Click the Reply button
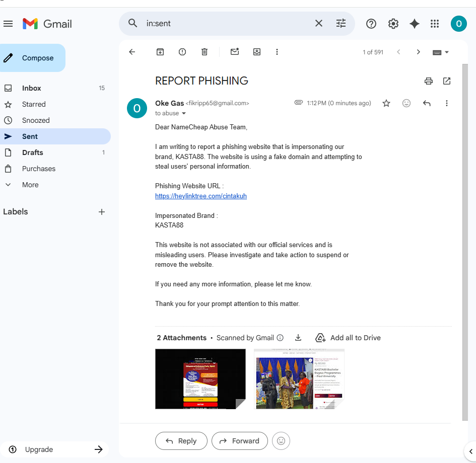This screenshot has width=476, height=463. (181, 441)
